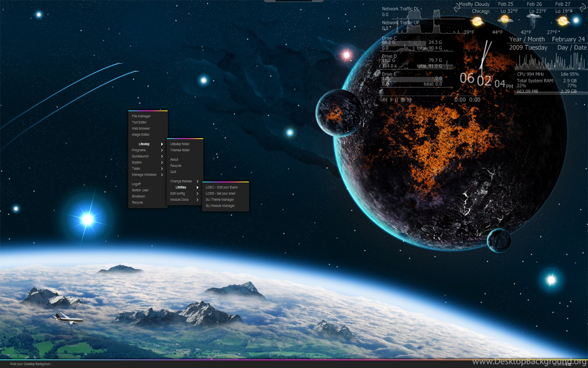Open SLI Theme Manager from Utilities menu
The height and width of the screenshot is (368, 588).
220,200
